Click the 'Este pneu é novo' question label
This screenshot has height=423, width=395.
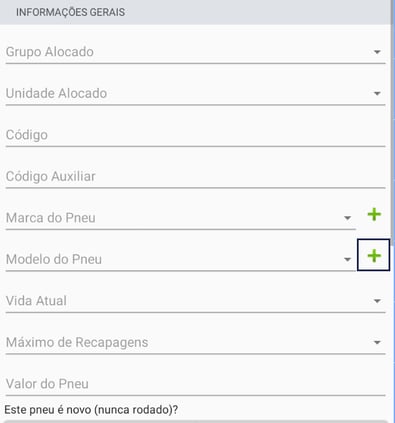[x=91, y=410]
